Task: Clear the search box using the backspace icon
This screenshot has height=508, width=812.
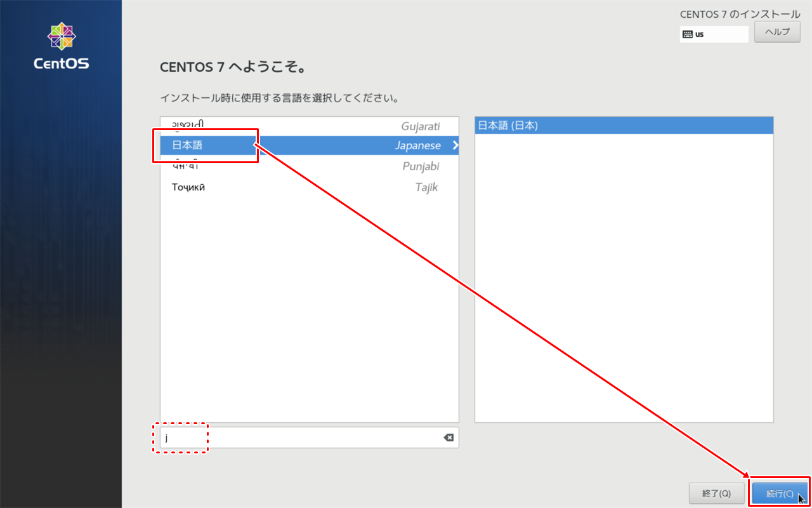Action: 449,437
